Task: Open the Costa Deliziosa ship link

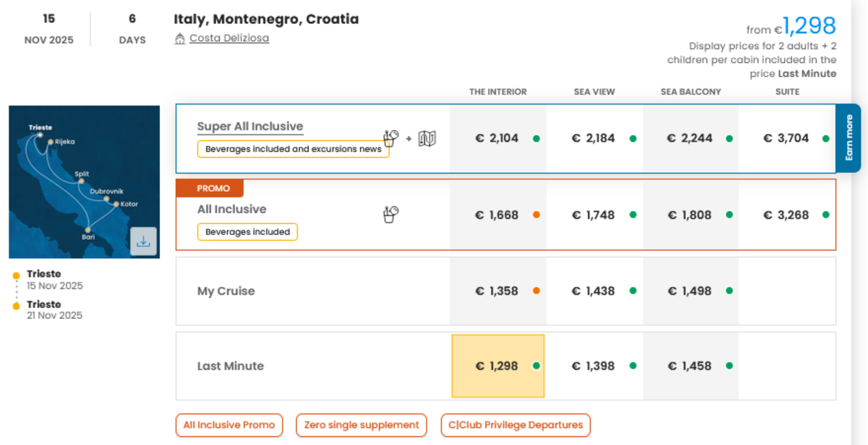Action: pos(229,38)
